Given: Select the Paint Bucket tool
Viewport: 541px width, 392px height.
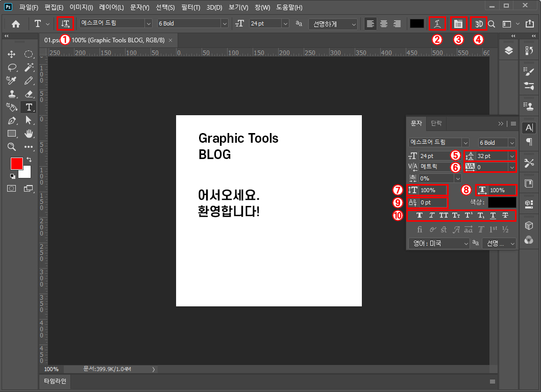Looking at the screenshot, I should [12, 107].
